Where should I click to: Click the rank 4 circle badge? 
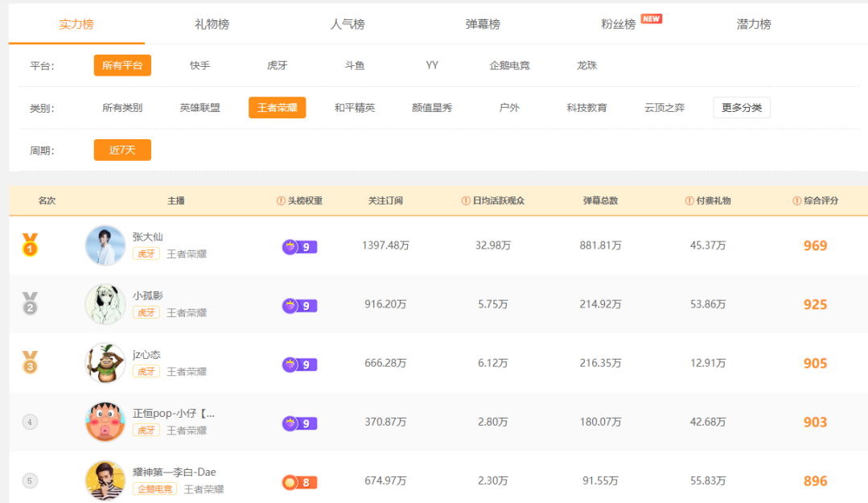[30, 423]
